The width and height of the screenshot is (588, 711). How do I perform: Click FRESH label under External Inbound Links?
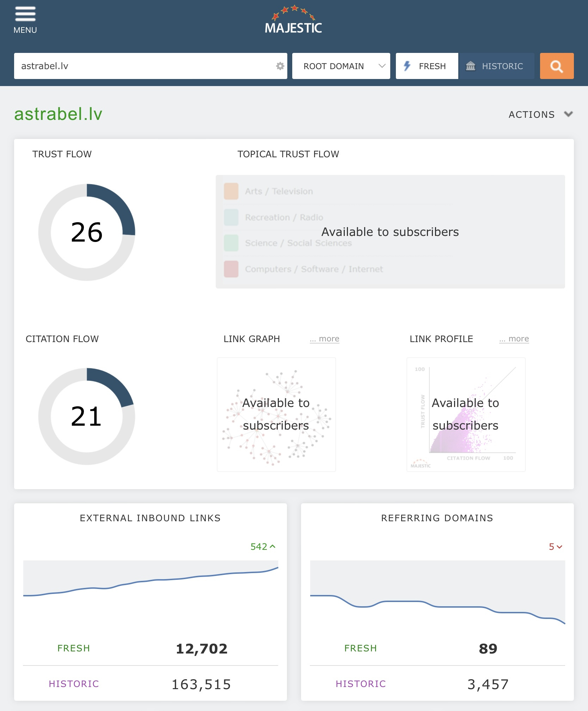point(74,648)
